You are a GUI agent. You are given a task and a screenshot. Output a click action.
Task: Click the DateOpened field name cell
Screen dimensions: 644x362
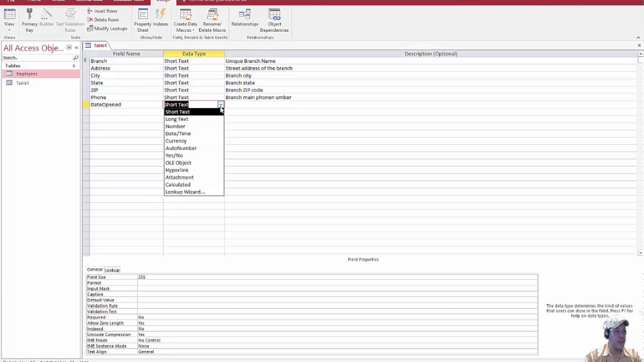pos(126,105)
